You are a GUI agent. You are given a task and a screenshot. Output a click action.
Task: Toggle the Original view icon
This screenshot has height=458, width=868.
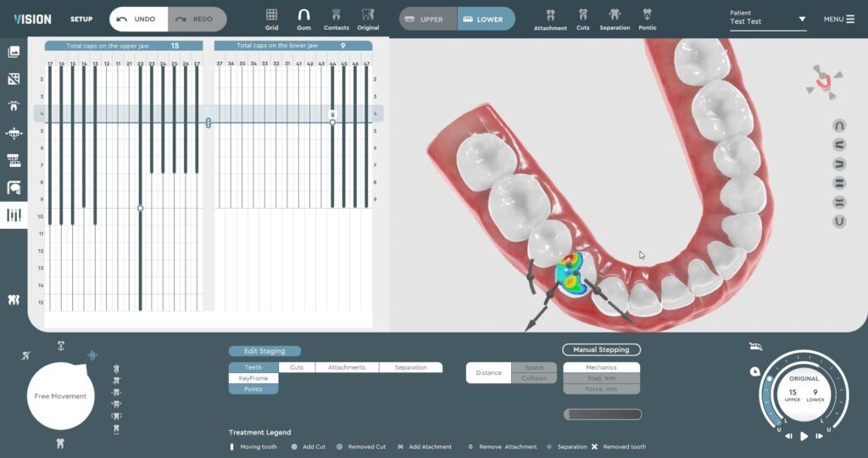[368, 19]
